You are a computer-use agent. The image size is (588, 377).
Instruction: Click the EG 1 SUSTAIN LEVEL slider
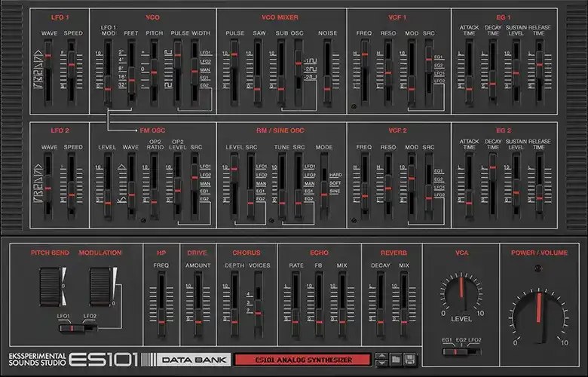click(516, 72)
